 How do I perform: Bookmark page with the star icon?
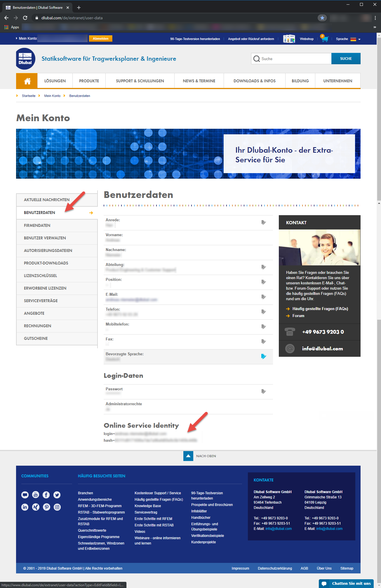point(322,18)
